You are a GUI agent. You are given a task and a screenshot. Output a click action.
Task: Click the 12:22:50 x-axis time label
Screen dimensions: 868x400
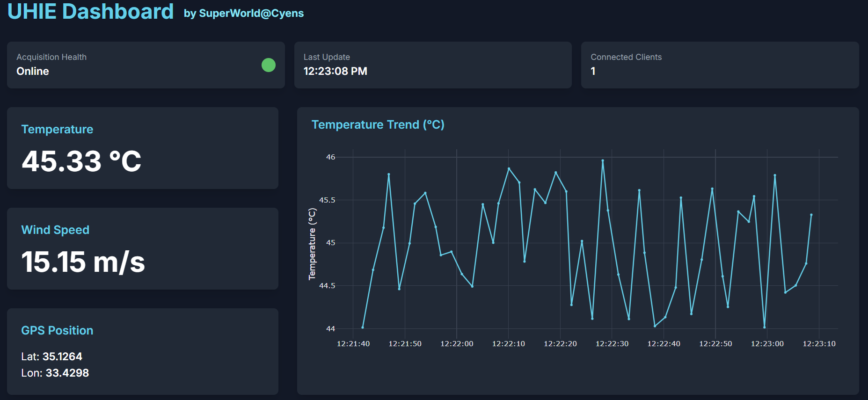[715, 343]
